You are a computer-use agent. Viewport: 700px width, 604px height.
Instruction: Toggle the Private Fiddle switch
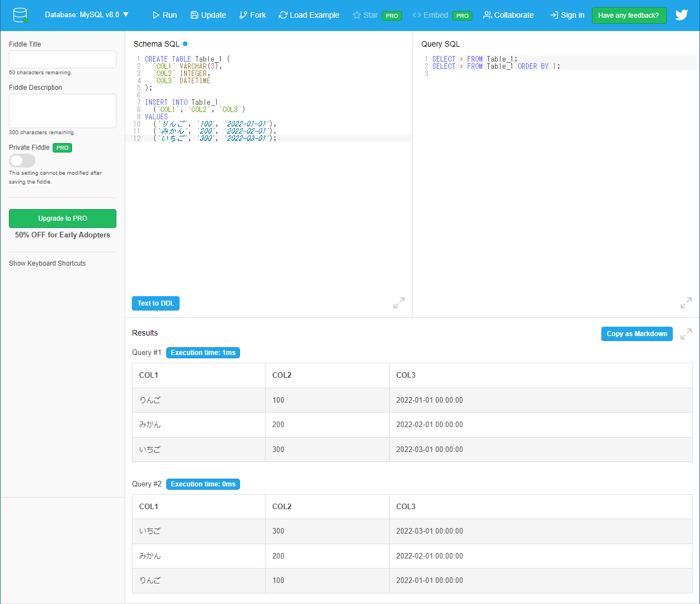click(x=22, y=160)
